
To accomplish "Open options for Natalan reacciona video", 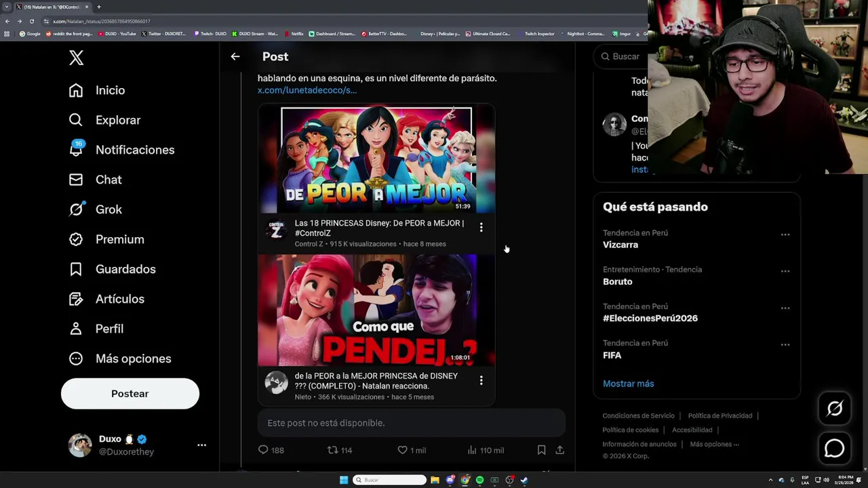I will pos(481,381).
